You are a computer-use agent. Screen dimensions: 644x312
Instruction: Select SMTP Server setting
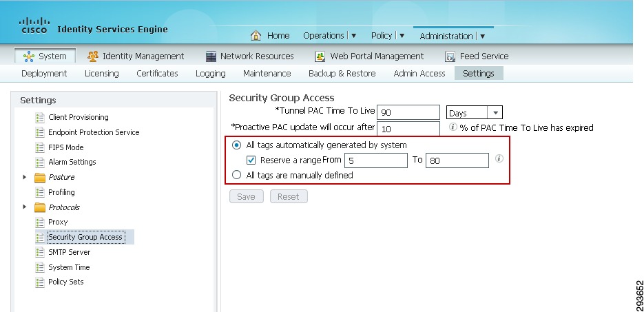70,252
